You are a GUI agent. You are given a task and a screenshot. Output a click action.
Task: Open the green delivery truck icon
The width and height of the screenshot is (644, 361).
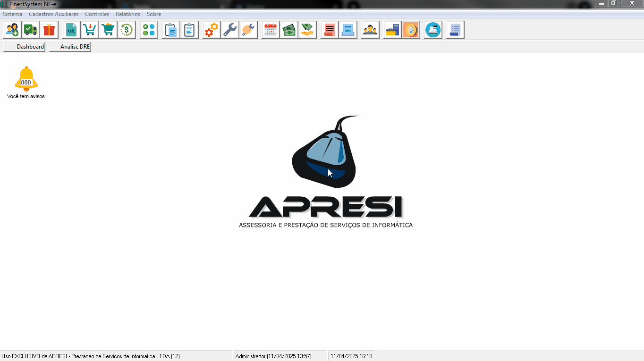(x=31, y=30)
